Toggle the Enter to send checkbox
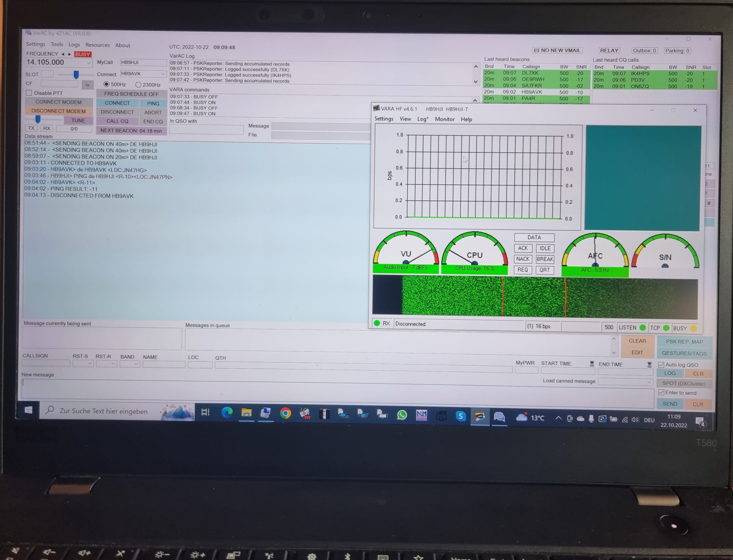 [661, 392]
